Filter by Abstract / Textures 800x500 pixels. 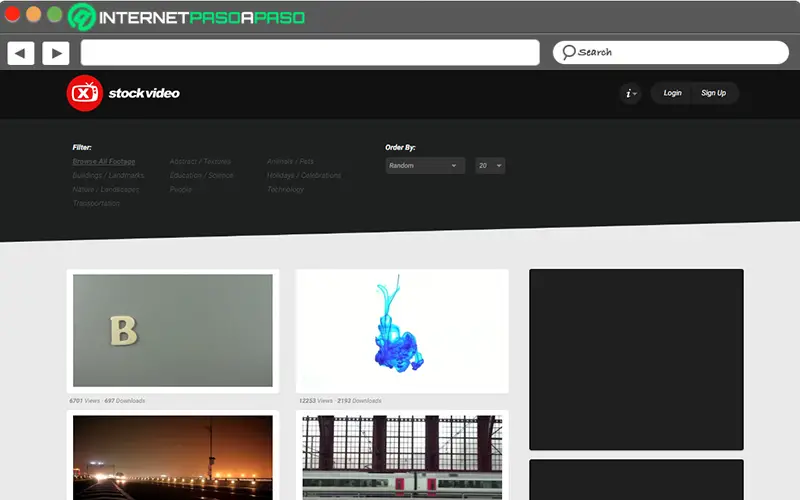(x=200, y=161)
